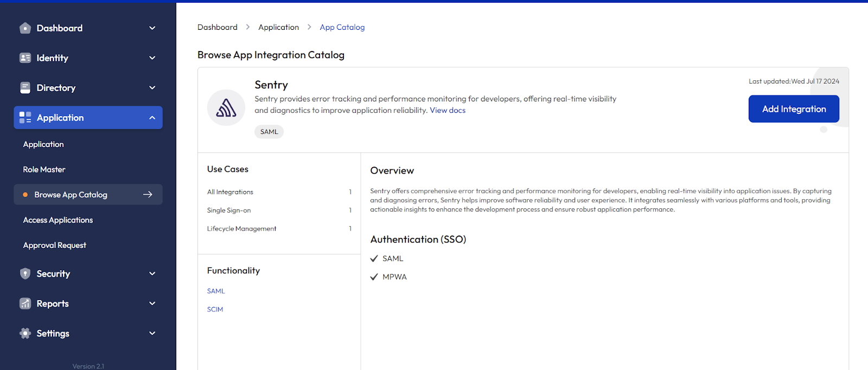Click the Last updated date text
This screenshot has height=370, width=868.
(794, 81)
